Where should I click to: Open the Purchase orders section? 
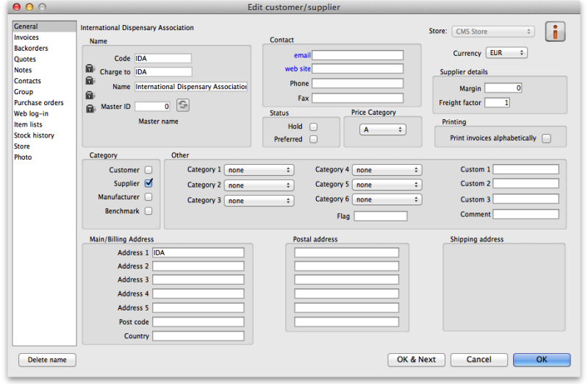click(38, 103)
